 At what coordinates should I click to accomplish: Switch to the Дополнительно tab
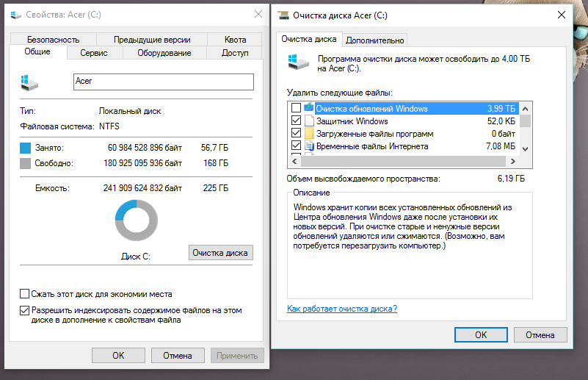[374, 40]
